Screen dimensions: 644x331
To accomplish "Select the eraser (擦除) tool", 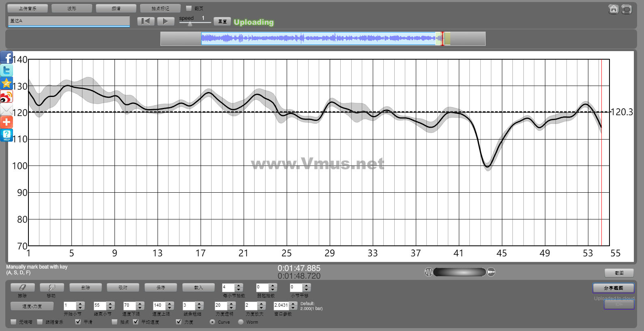I will point(22,287).
